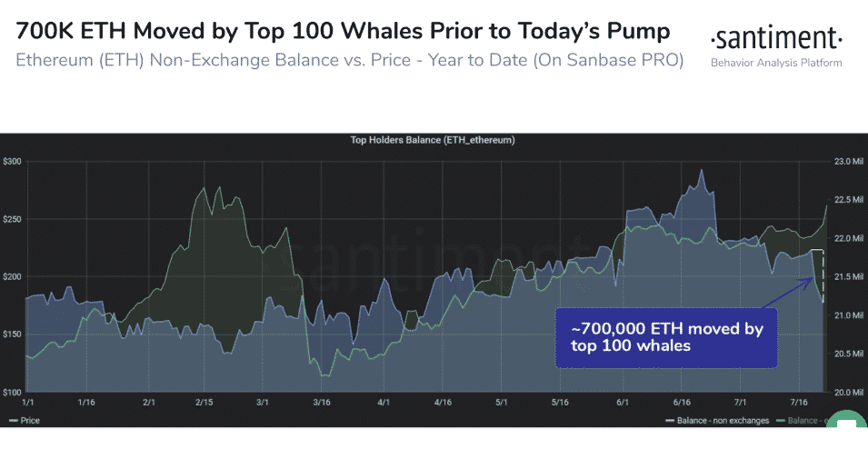Click the 23.0 Mil balance axis label

click(847, 162)
